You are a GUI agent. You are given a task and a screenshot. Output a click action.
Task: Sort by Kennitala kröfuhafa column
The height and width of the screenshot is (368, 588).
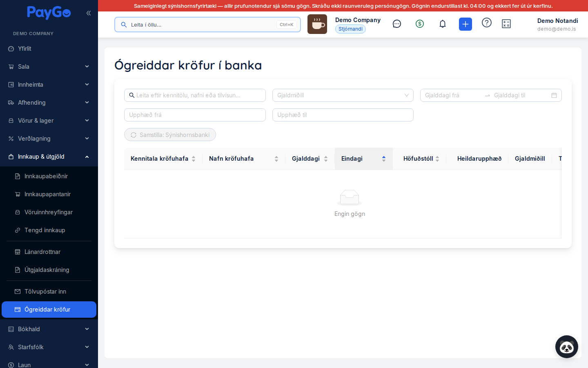(x=163, y=159)
